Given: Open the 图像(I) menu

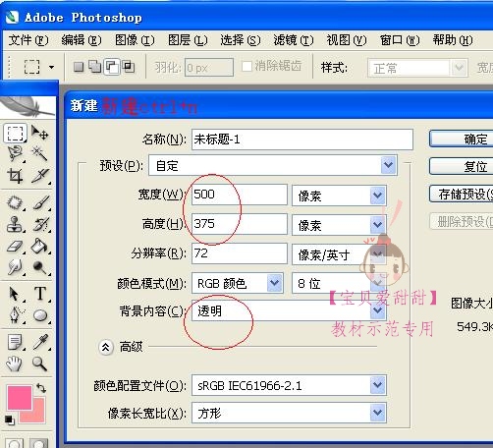Looking at the screenshot, I should coord(135,40).
